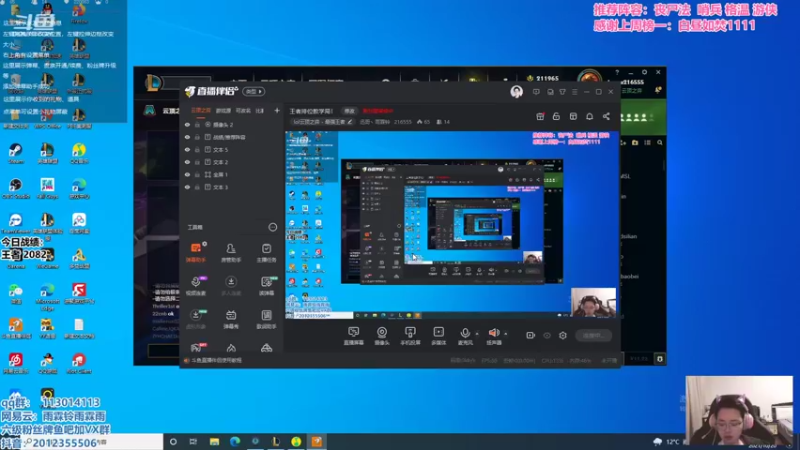Viewport: 800px width, 450px height.
Task: Open the Microsoft Edge desktop shortcut
Action: 47,298
